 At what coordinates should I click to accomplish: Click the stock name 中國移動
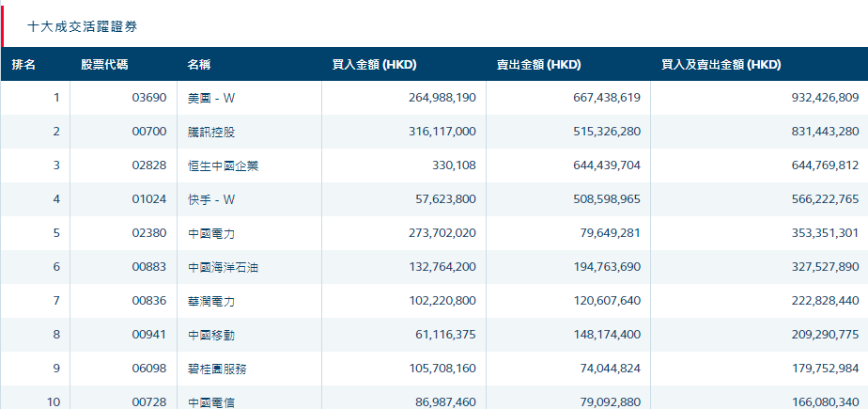coord(211,335)
